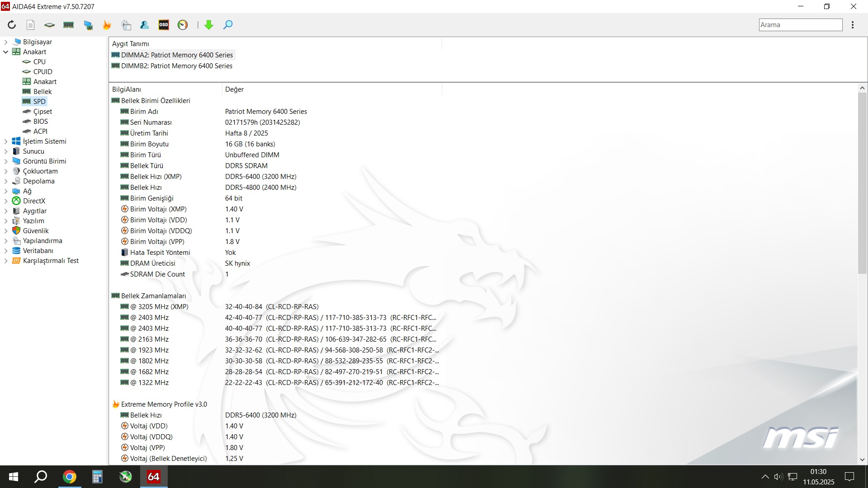Image resolution: width=868 pixels, height=488 pixels.
Task: Open the Yazılım category
Action: tap(33, 221)
